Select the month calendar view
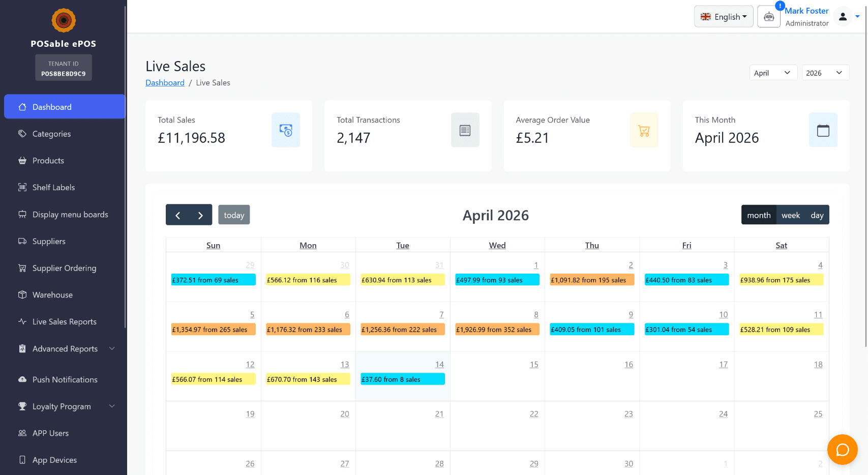The width and height of the screenshot is (868, 475). point(759,215)
